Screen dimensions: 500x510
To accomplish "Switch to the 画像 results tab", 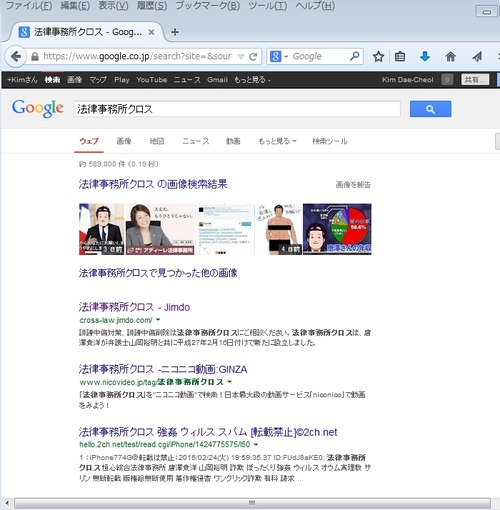I will click(124, 141).
